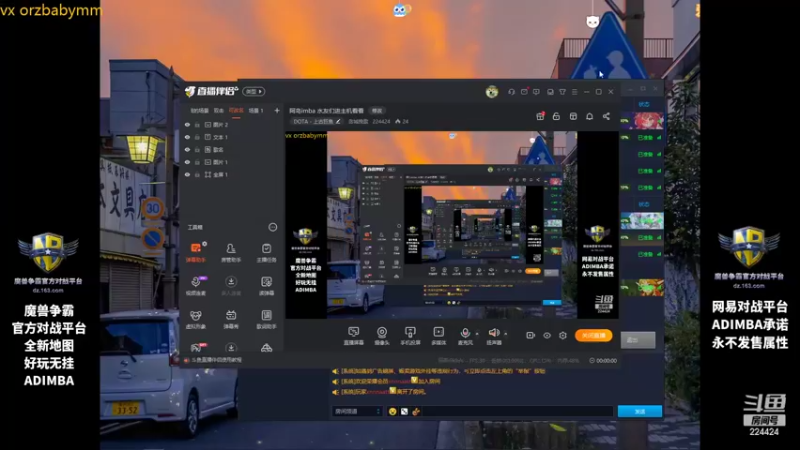Add a phone screen-cast source
The image size is (800, 450).
(410, 336)
